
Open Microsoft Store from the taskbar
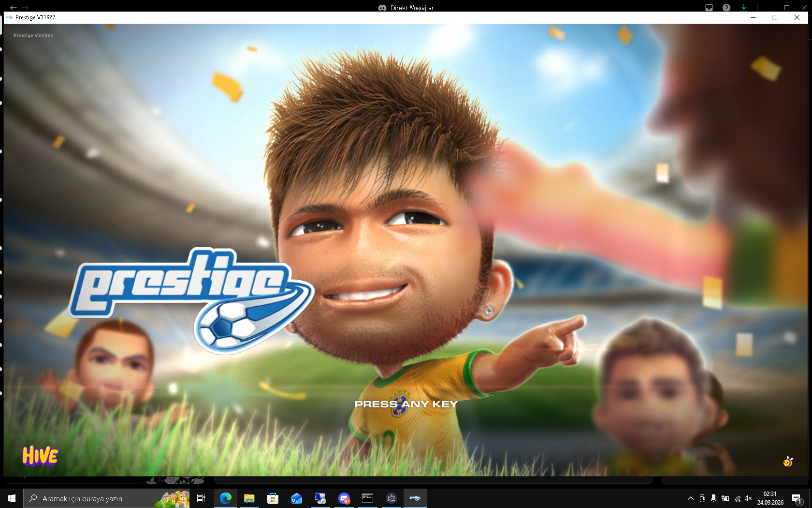tap(273, 498)
